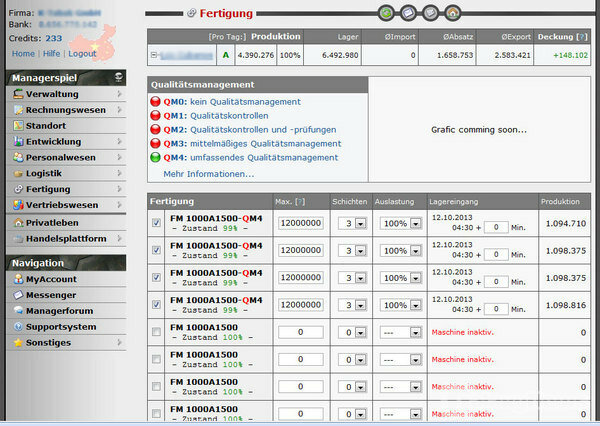Click the [?] help next to Max.

point(300,202)
